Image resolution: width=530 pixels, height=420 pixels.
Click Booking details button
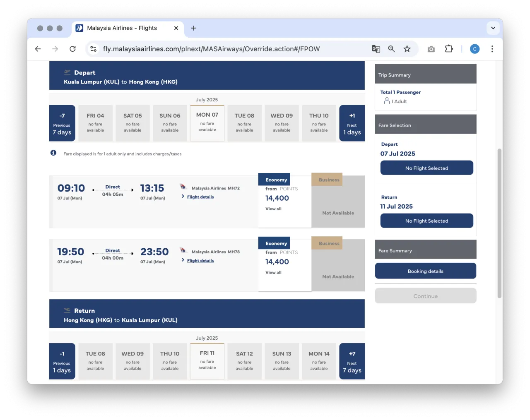pos(425,271)
